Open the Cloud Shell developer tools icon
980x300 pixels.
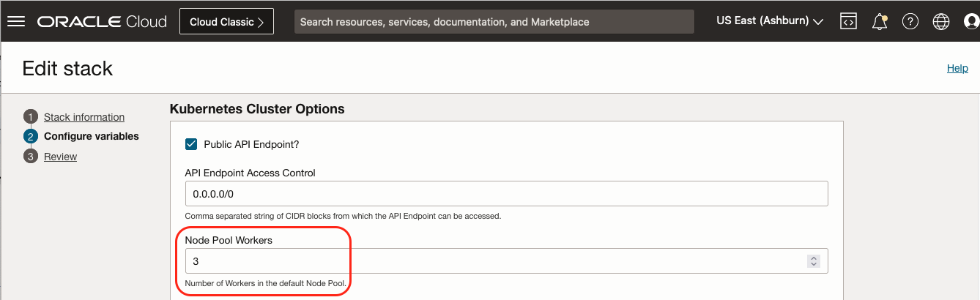tap(848, 21)
